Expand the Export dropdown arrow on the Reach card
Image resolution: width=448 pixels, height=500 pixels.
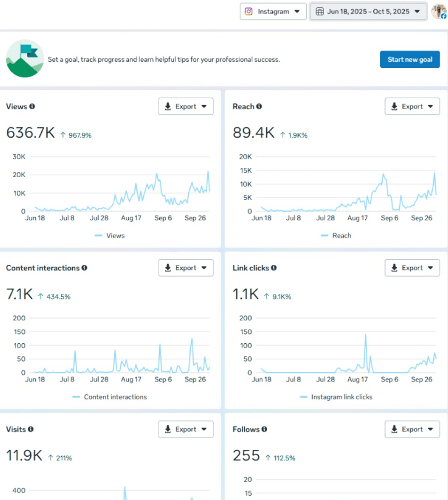pos(429,106)
